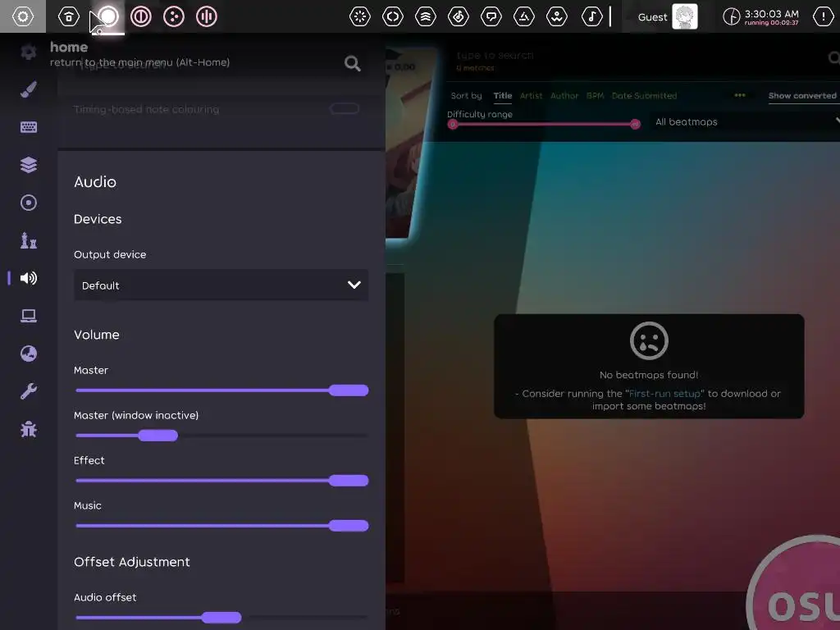Sort beatmaps by Date Submitted tab

pos(644,96)
